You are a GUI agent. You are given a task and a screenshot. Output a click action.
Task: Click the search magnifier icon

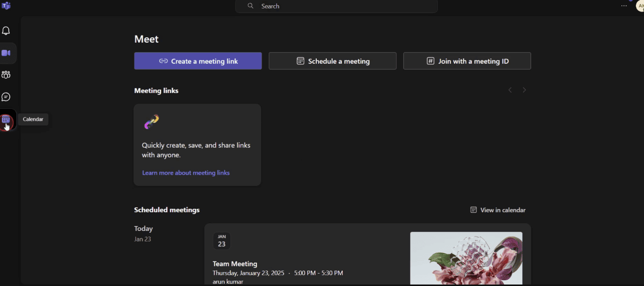click(x=250, y=6)
